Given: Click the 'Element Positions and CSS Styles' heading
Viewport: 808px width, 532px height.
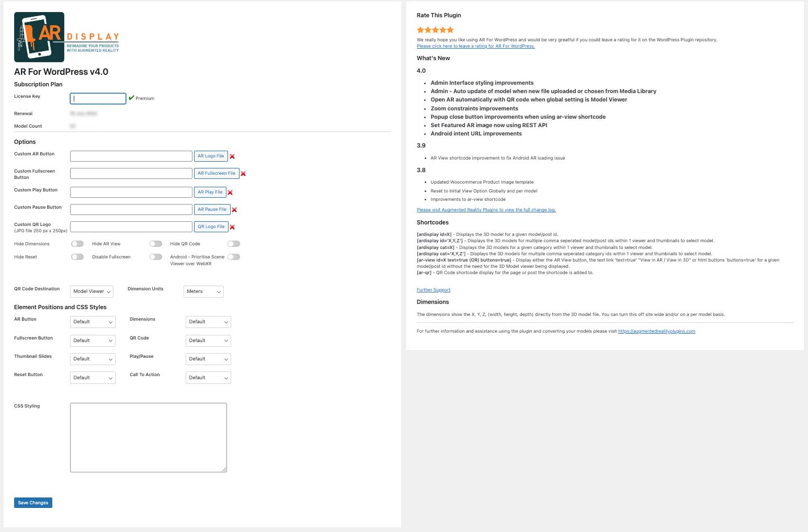Looking at the screenshot, I should pos(60,307).
